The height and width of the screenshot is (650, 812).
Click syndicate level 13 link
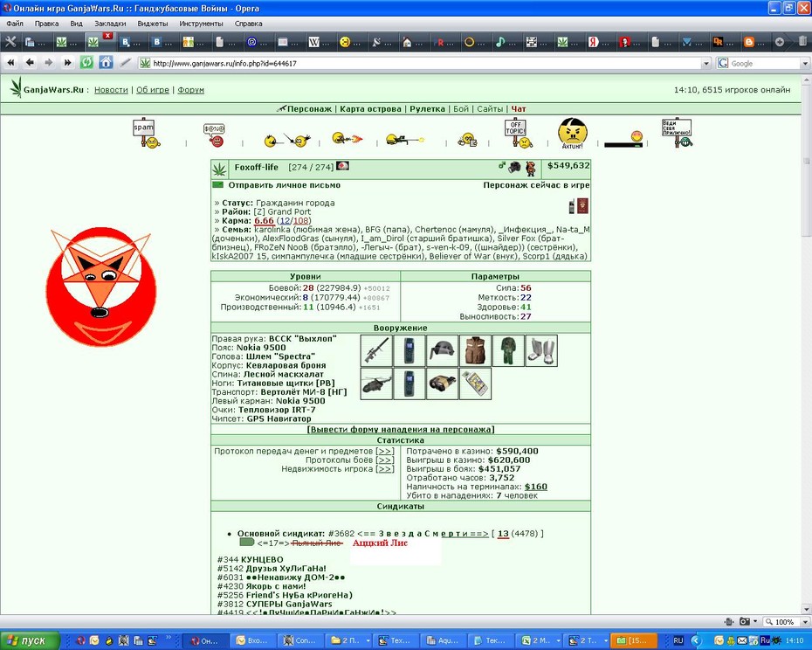(x=503, y=534)
